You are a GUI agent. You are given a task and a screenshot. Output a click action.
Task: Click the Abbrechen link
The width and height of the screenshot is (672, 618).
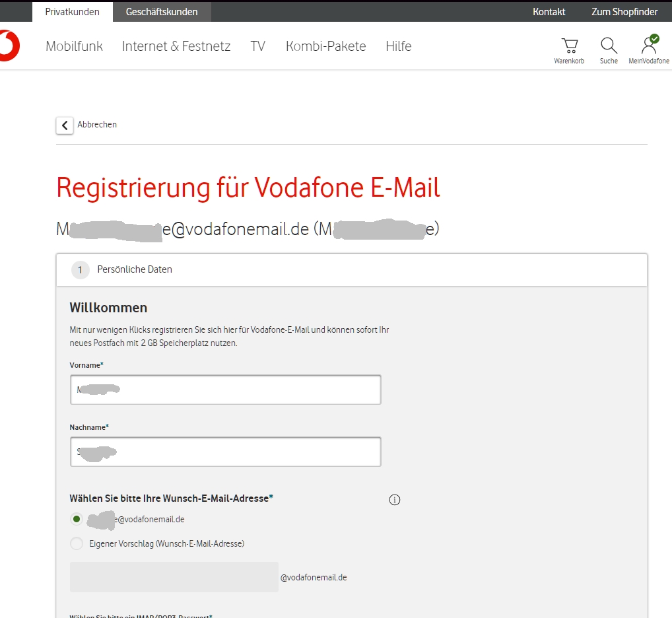[97, 124]
